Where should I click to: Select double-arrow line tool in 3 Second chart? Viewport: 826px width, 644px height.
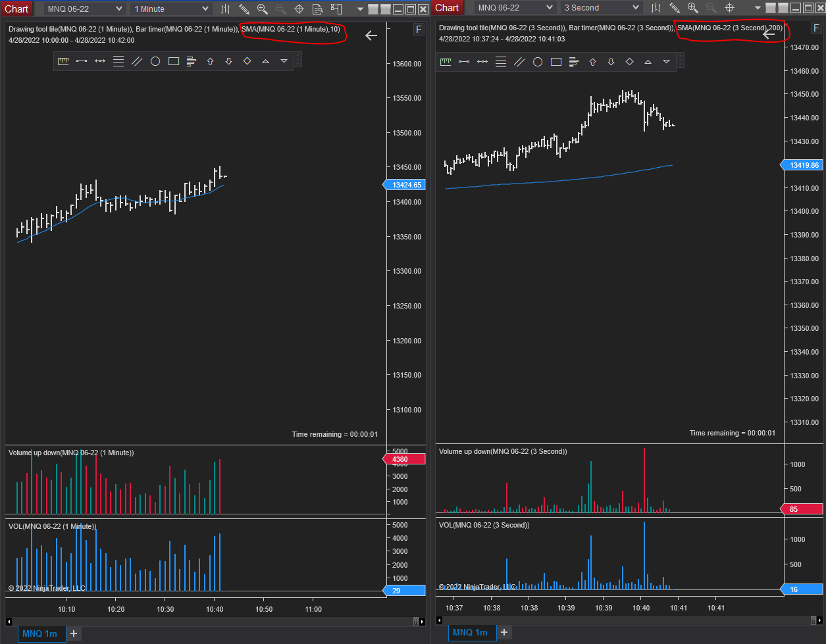482,61
